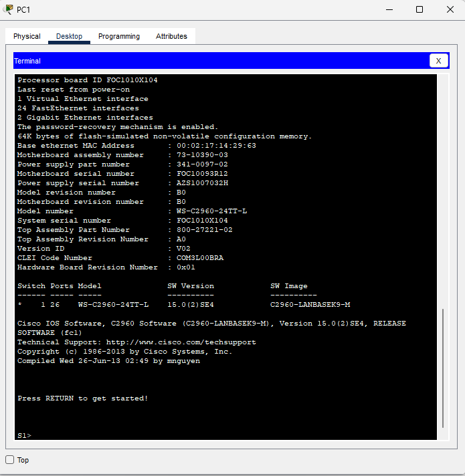Click the MAC address 00:02:17:14:29:63
Screen dimensions: 465x476
[216, 146]
